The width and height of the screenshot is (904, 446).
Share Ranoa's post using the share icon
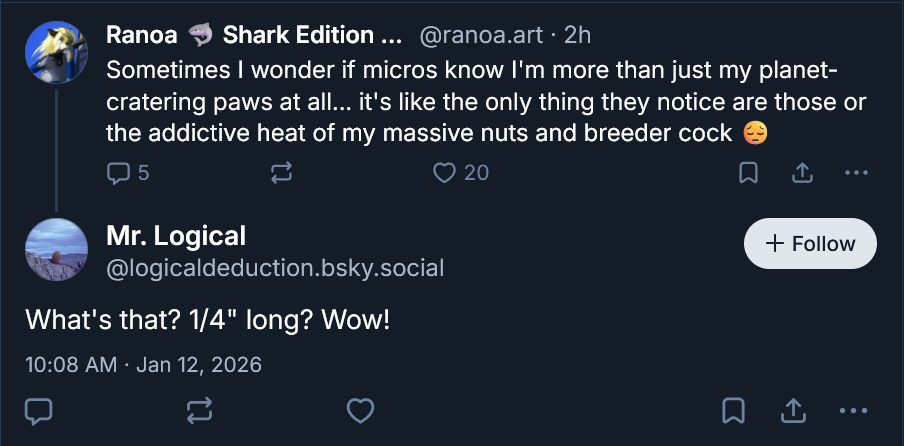(x=801, y=173)
